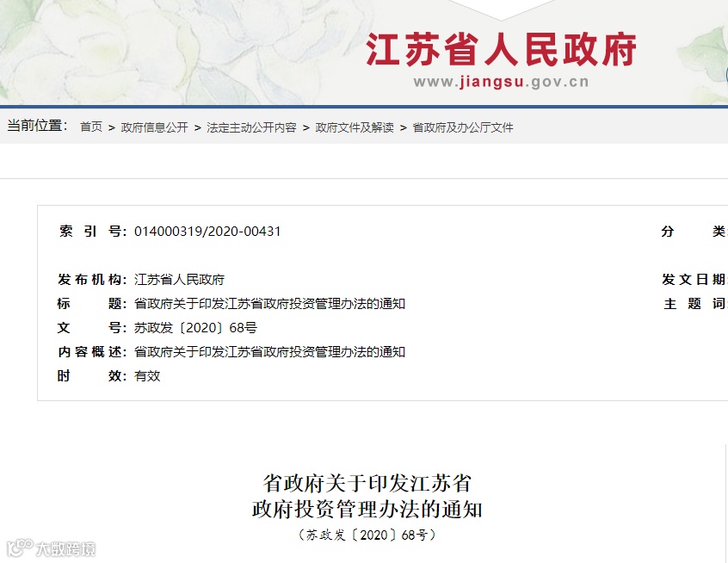The height and width of the screenshot is (563, 728).
Task: Open 法定主动公开内容 breadcrumb link
Action: [x=251, y=127]
